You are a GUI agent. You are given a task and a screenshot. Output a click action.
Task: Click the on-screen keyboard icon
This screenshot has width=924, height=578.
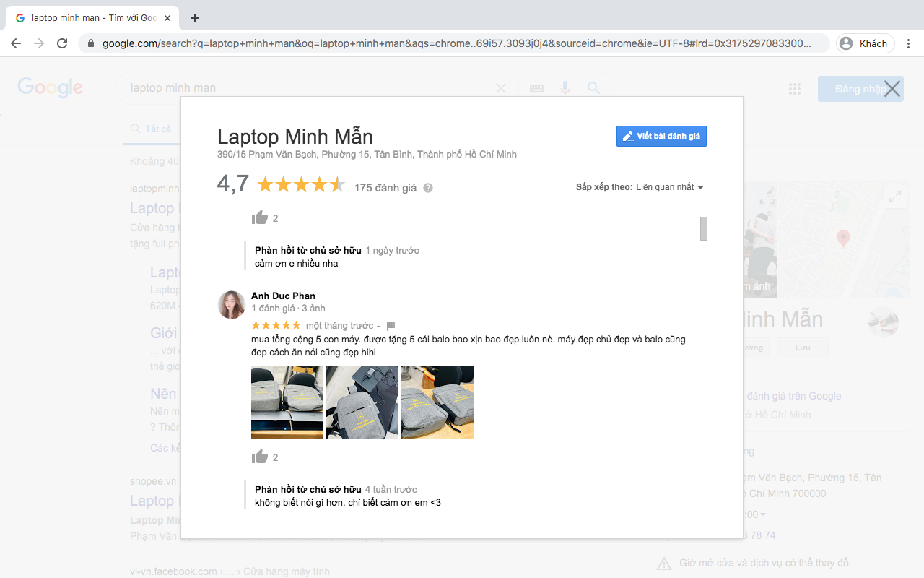[536, 88]
